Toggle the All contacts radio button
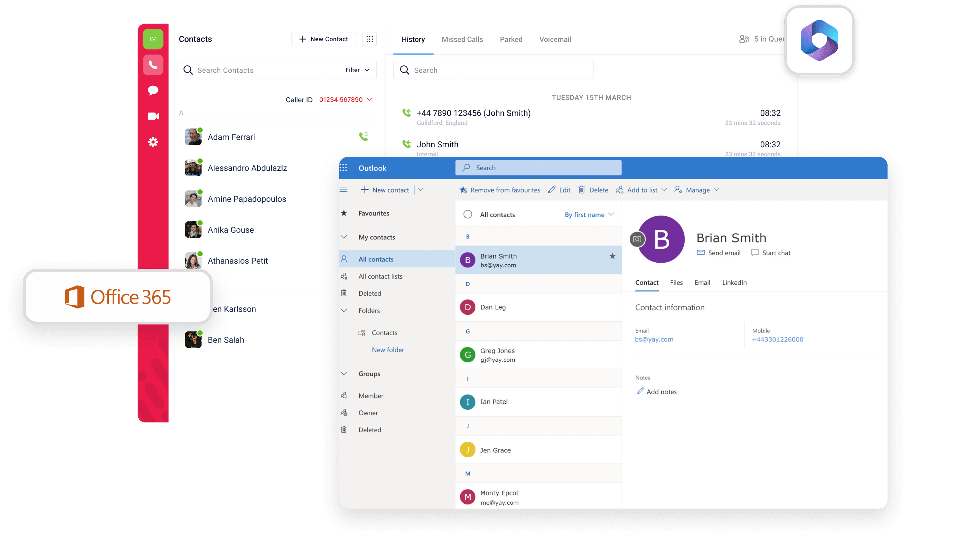This screenshot has height=560, width=956. coord(467,214)
